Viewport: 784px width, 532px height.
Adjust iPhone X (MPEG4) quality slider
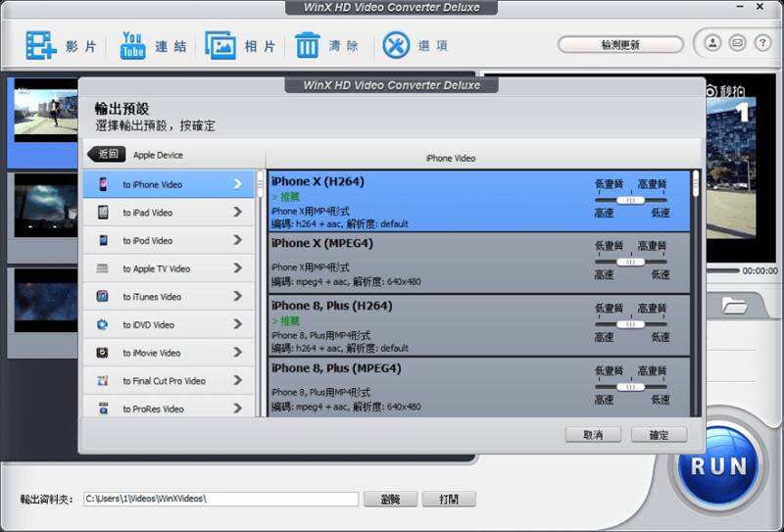point(630,262)
